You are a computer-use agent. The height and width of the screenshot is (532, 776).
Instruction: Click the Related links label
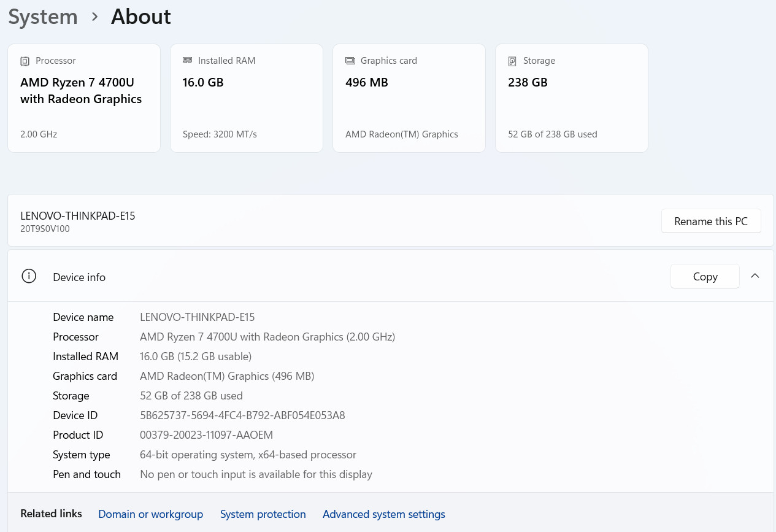pos(51,514)
